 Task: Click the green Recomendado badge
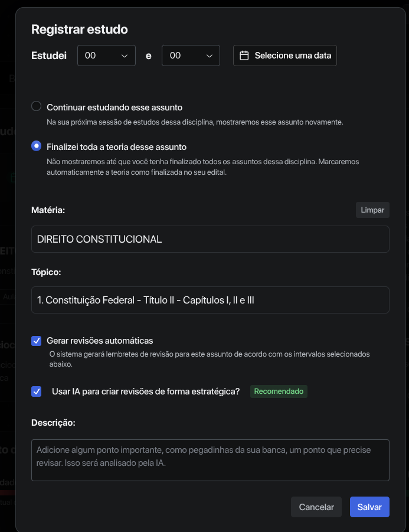(279, 391)
